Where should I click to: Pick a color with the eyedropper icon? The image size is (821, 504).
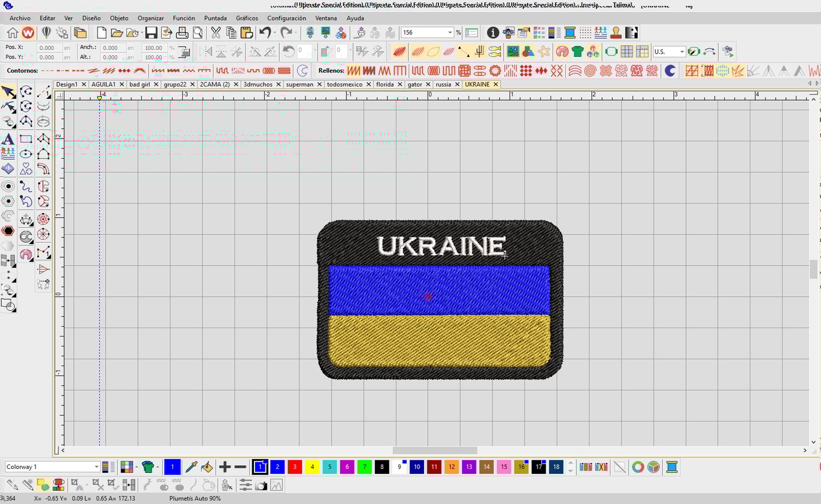click(x=191, y=467)
